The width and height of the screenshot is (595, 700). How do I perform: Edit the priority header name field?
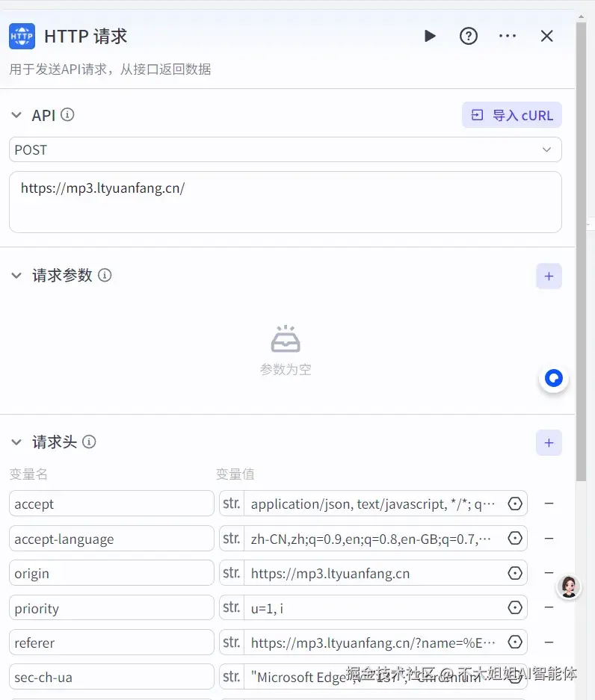coord(111,607)
